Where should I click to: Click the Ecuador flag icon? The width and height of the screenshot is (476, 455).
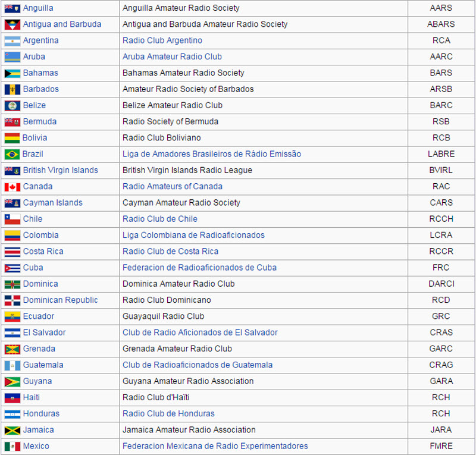[x=12, y=316]
